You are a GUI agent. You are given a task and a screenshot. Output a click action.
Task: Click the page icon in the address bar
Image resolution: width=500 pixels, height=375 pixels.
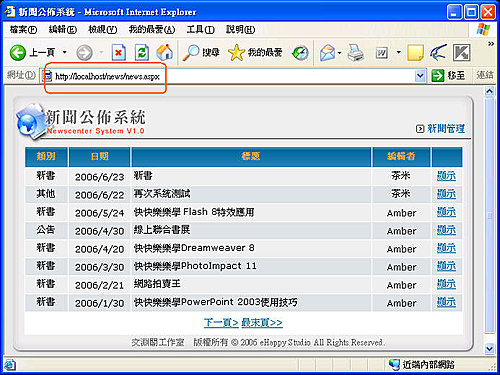[48, 76]
